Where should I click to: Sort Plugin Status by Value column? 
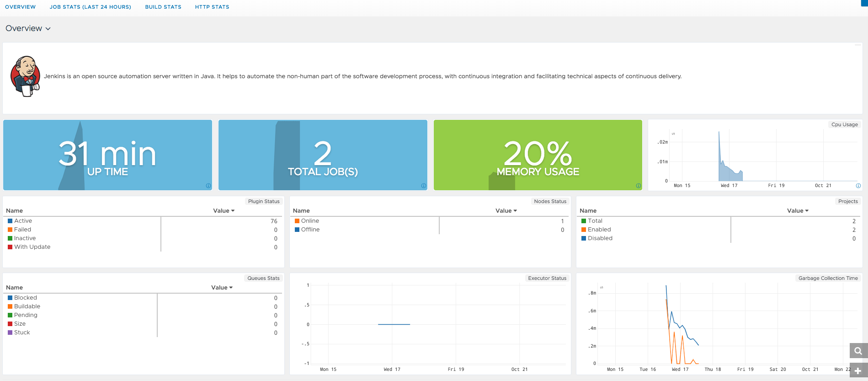click(224, 211)
